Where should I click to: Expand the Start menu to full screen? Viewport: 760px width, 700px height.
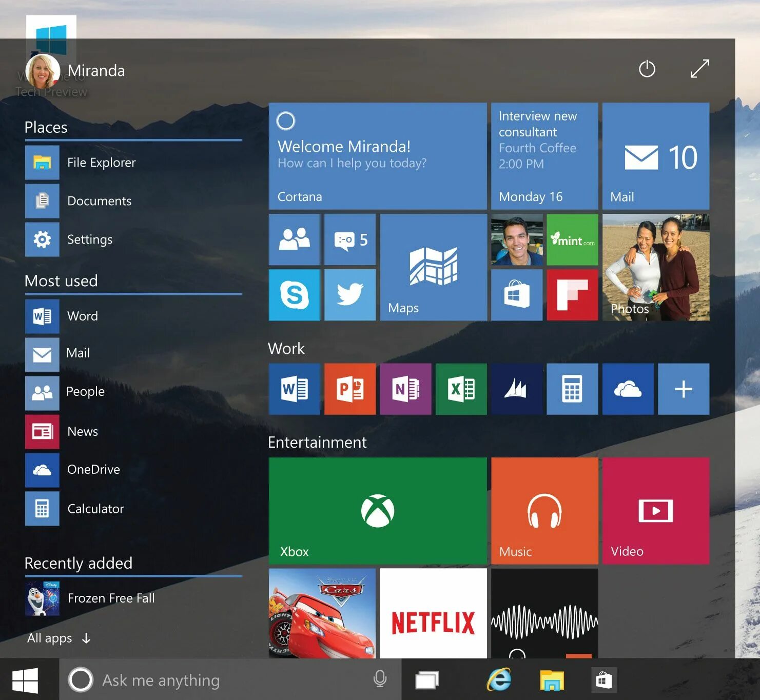[x=700, y=68]
